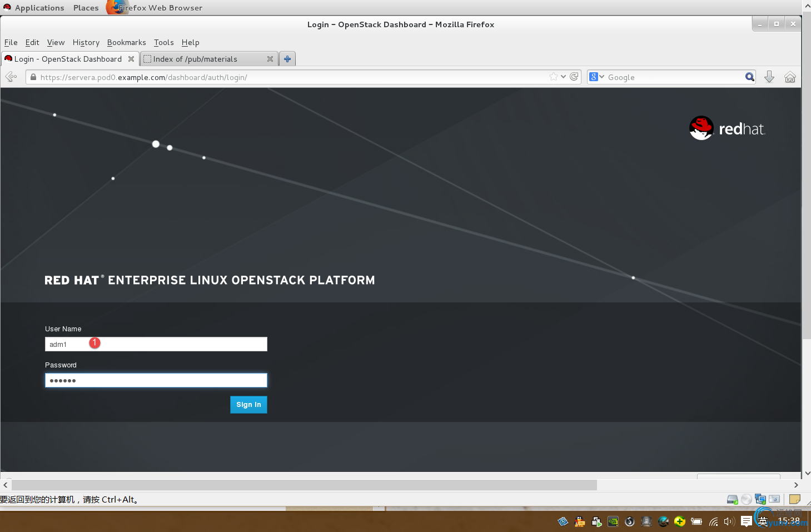This screenshot has height=532, width=811.
Task: Maximize the Firefox window
Action: click(777, 24)
